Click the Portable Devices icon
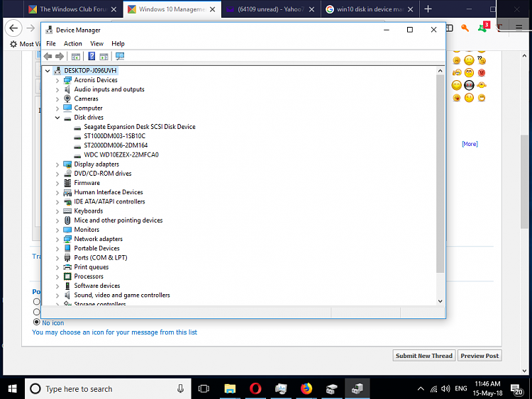The width and height of the screenshot is (532, 399). (67, 248)
